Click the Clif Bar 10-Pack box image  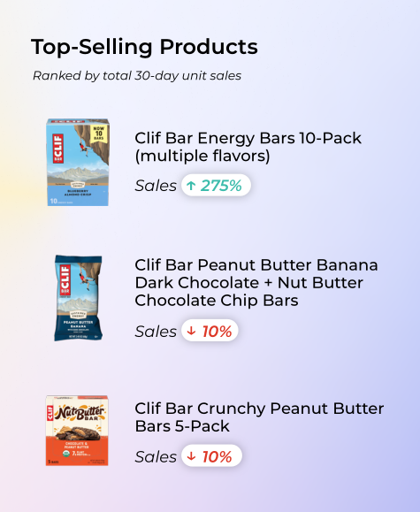78,163
